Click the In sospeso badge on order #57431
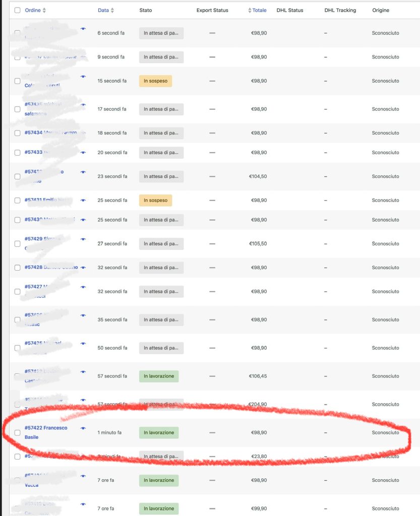Screen dimensions: 420x516 point(155,201)
